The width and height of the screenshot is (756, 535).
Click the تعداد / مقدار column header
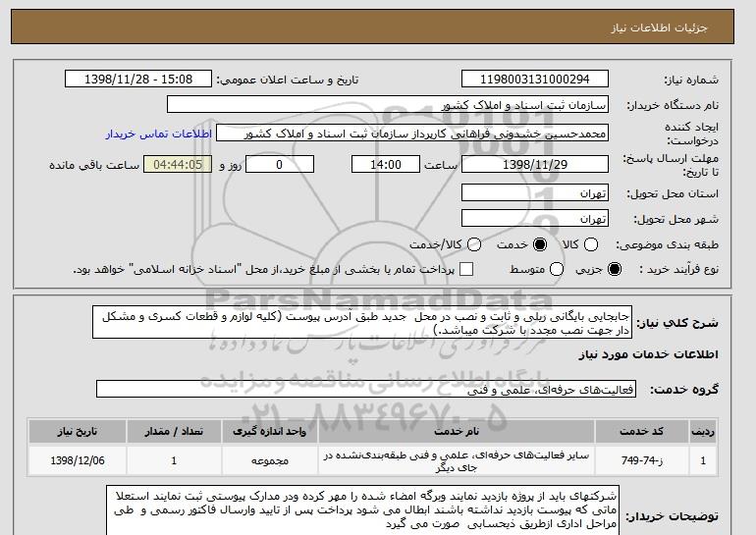[x=174, y=431]
